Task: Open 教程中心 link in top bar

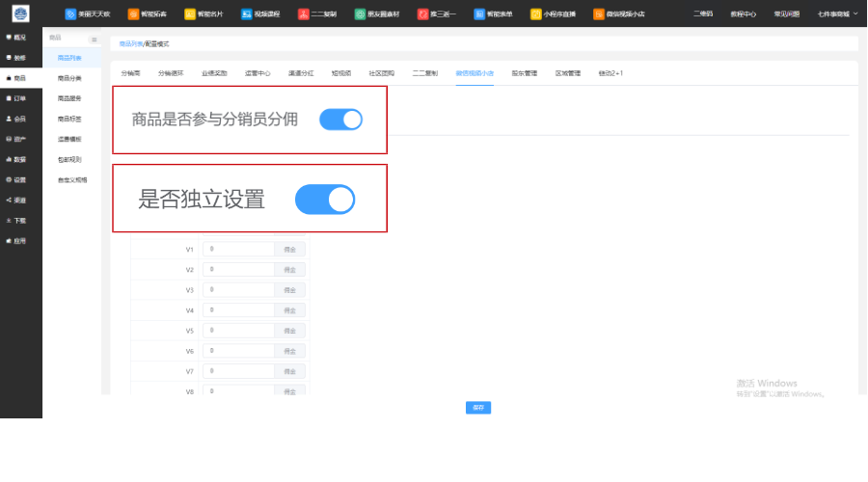Action: [743, 13]
